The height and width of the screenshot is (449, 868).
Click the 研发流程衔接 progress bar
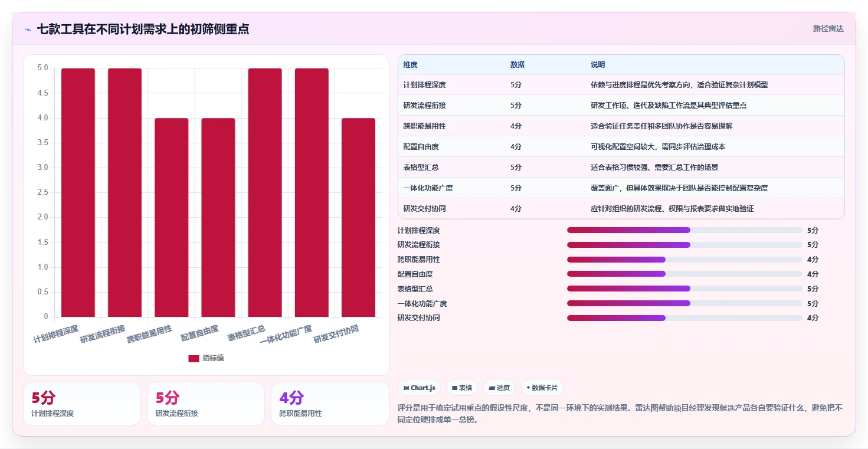tap(684, 245)
